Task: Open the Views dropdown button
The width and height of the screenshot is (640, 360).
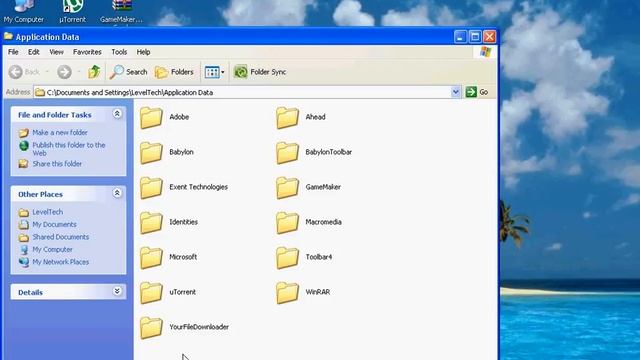Action: point(214,72)
